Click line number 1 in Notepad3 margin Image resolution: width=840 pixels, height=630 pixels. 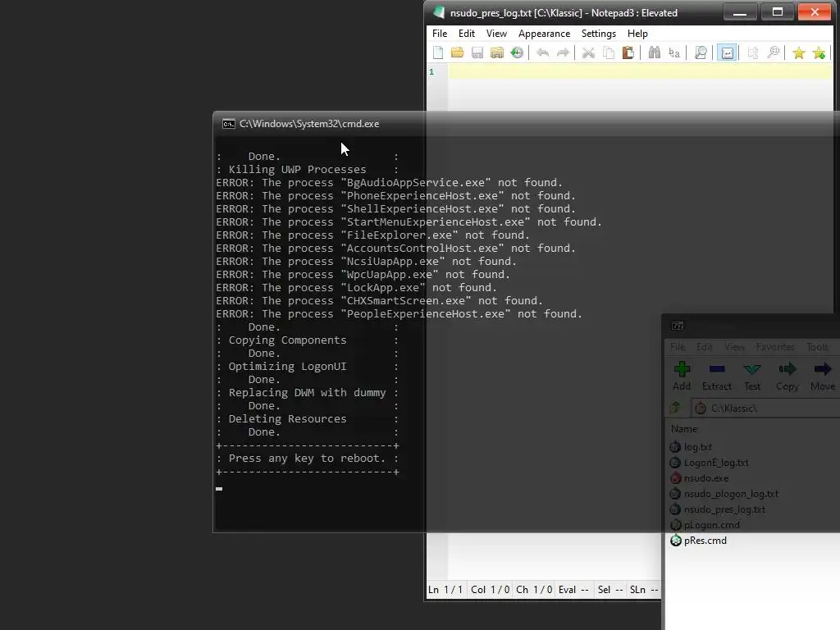coord(431,72)
